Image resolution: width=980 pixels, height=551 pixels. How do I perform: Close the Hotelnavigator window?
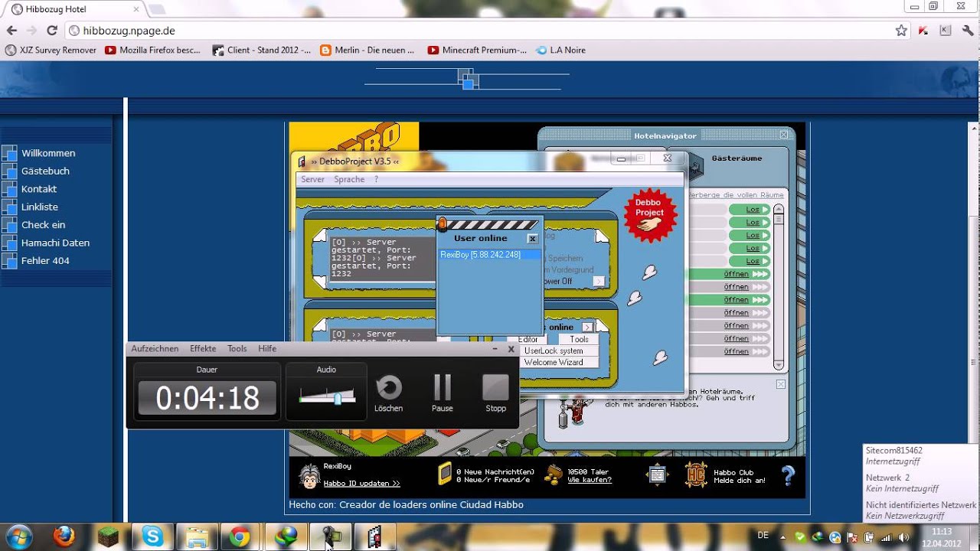(x=783, y=135)
